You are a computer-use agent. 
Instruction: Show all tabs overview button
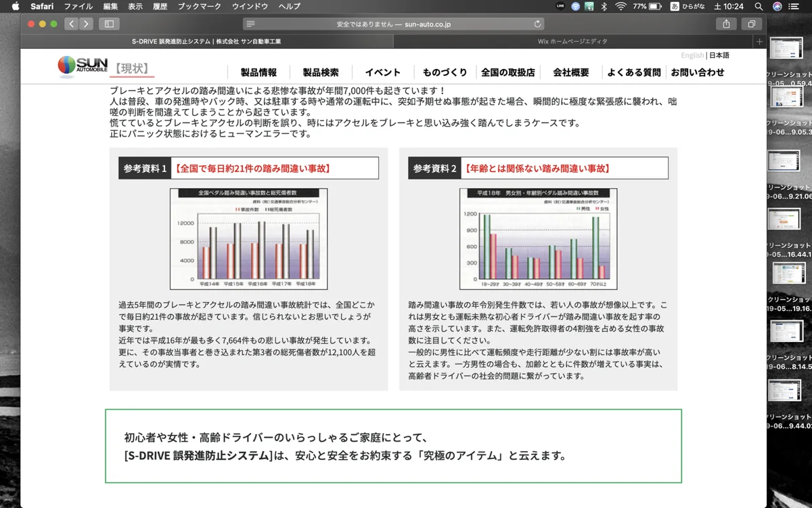pyautogui.click(x=751, y=24)
